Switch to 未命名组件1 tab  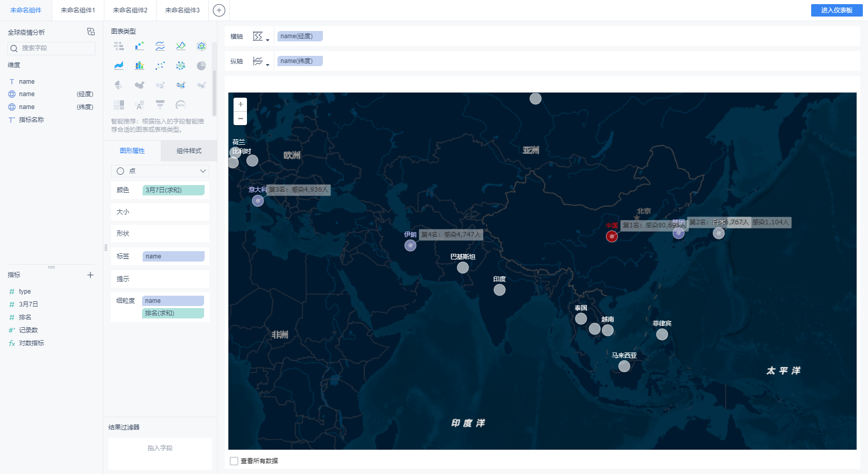pyautogui.click(x=78, y=10)
